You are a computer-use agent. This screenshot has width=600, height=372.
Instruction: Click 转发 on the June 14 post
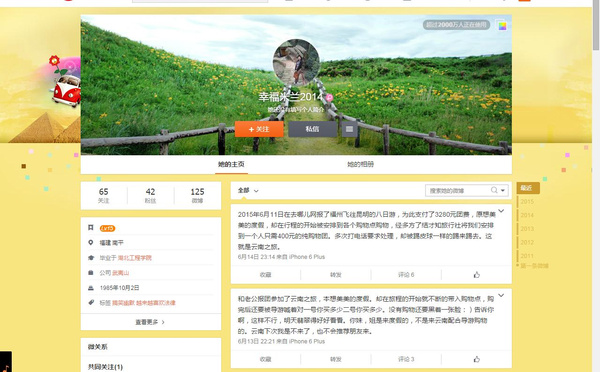click(336, 275)
